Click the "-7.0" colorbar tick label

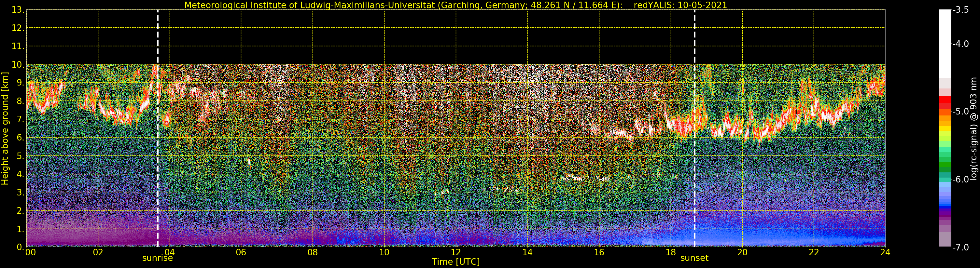(961, 248)
